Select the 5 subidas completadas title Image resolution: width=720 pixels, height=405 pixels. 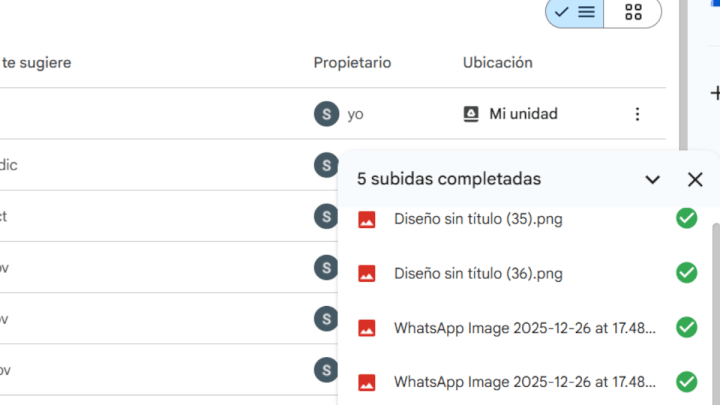tap(449, 179)
